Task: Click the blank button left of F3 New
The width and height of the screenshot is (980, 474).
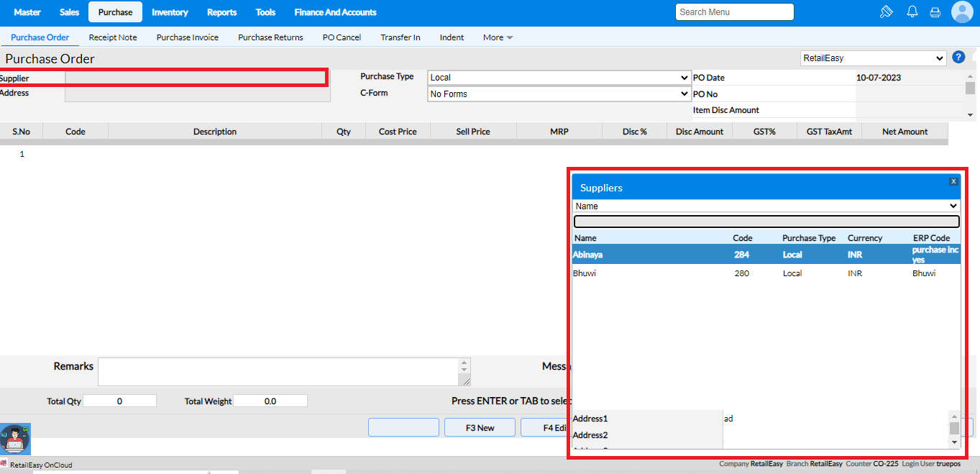Action: point(403,427)
